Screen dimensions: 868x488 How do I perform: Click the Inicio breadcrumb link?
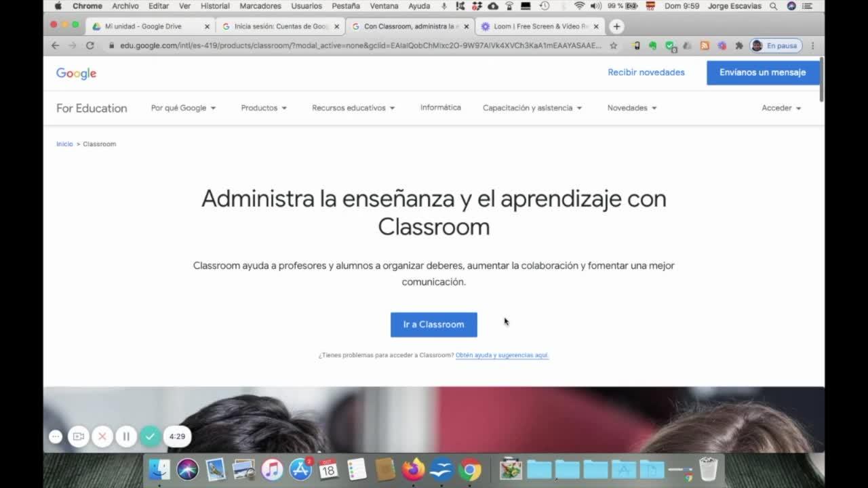point(64,144)
